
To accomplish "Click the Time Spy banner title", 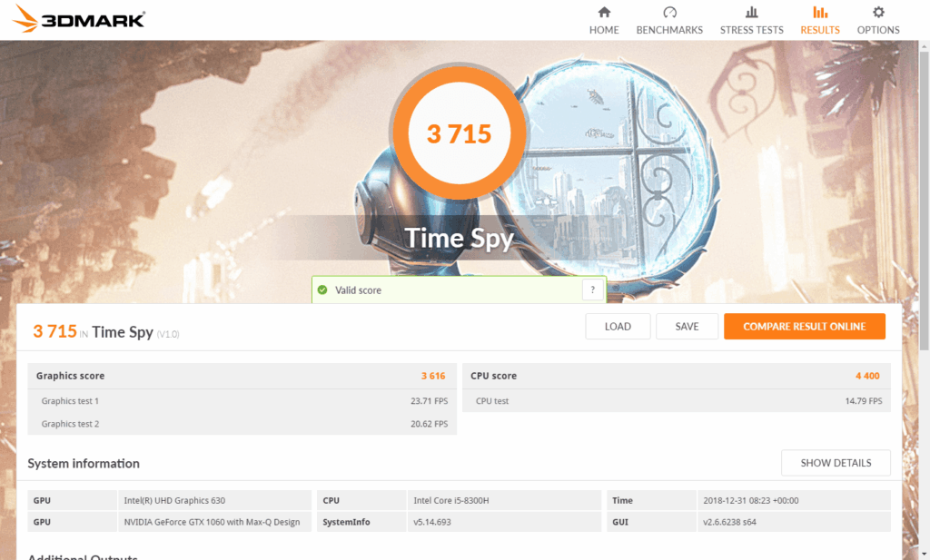I will tap(459, 238).
